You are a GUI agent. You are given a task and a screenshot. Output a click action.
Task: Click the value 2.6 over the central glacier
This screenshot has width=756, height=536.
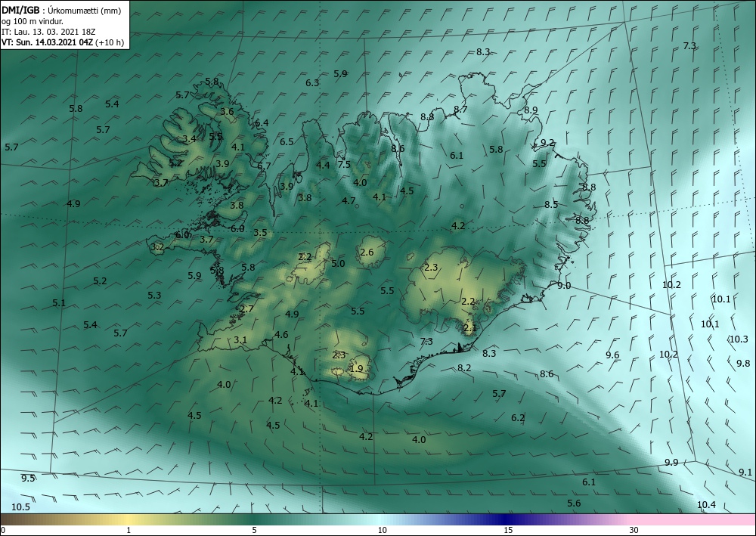pos(367,253)
